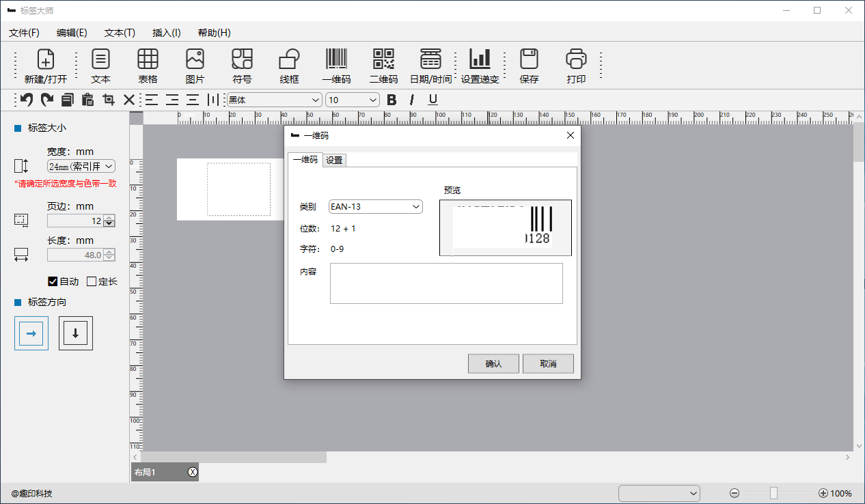This screenshot has width=865, height=504.
Task: Toggle italic formatting
Action: click(x=412, y=100)
